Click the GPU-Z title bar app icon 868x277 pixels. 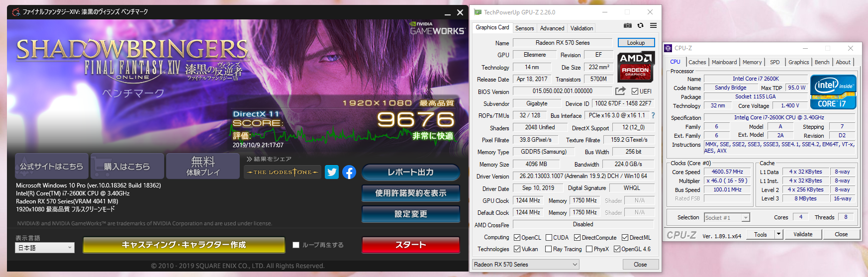478,12
